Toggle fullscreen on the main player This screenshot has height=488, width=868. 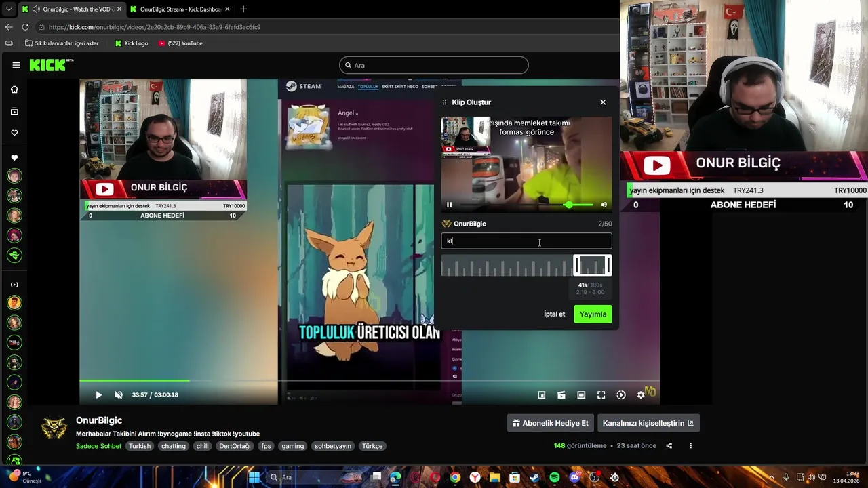pyautogui.click(x=601, y=394)
